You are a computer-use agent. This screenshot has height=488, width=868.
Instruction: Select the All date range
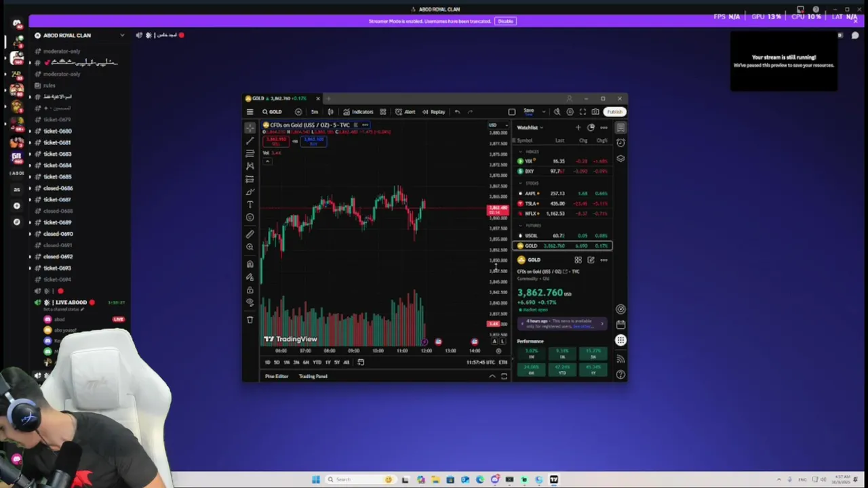[346, 363]
